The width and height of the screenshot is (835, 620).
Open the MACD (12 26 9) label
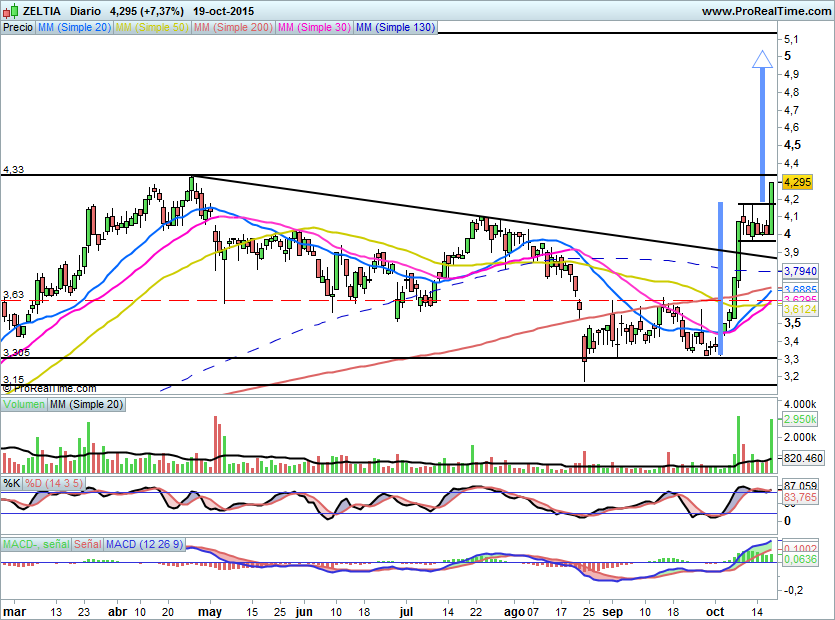(x=144, y=544)
